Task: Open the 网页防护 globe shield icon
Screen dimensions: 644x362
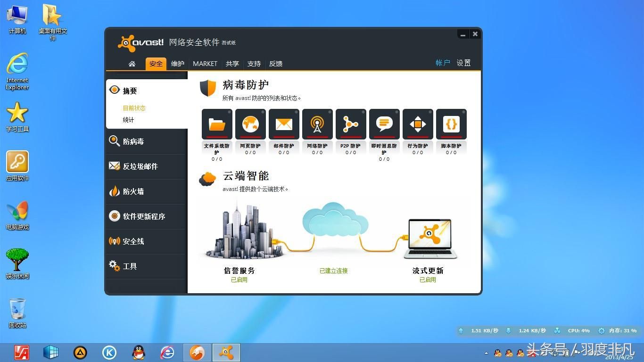Action: point(250,124)
